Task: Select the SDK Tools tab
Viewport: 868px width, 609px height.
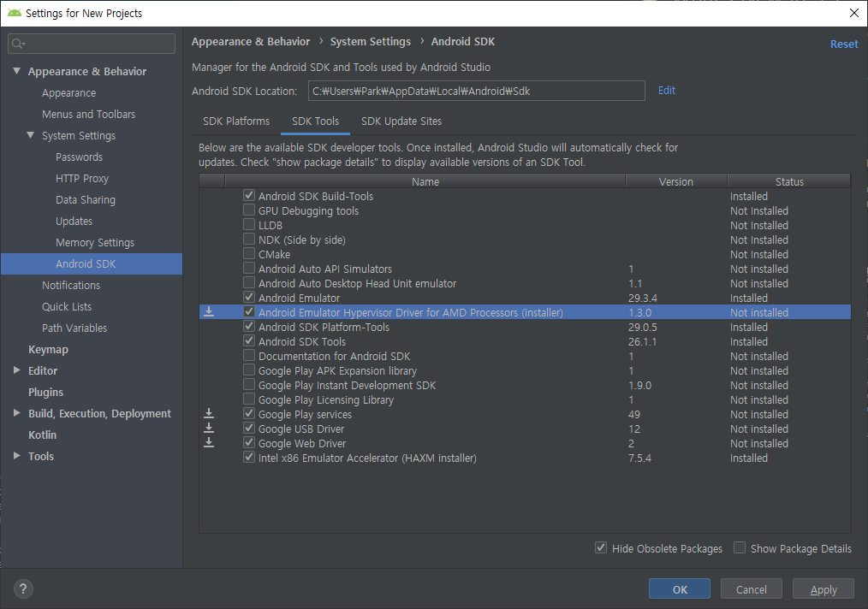Action: 316,121
